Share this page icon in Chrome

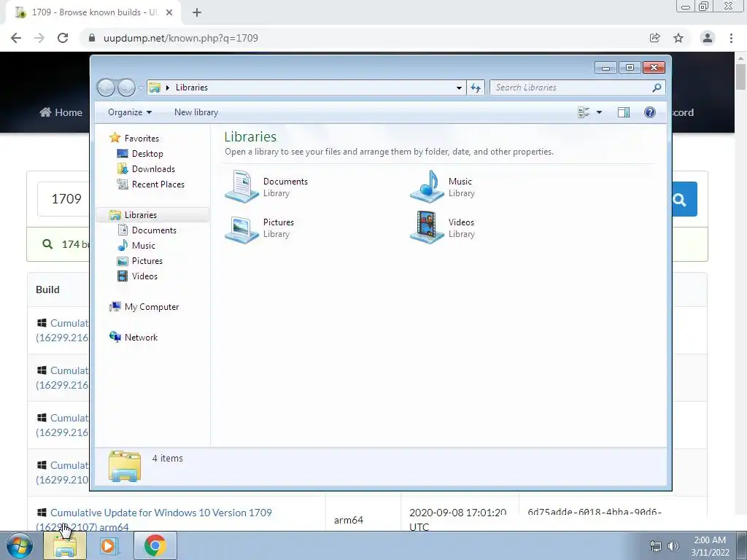coord(654,38)
